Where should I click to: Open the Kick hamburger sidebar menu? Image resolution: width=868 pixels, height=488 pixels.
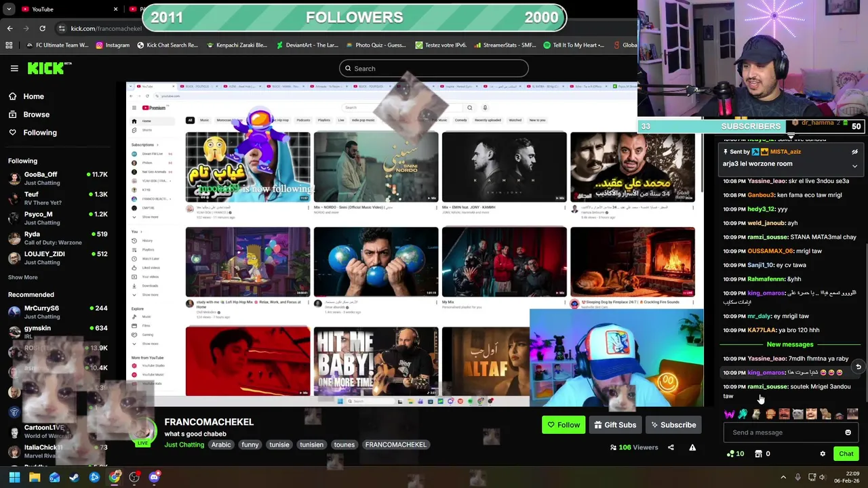14,68
